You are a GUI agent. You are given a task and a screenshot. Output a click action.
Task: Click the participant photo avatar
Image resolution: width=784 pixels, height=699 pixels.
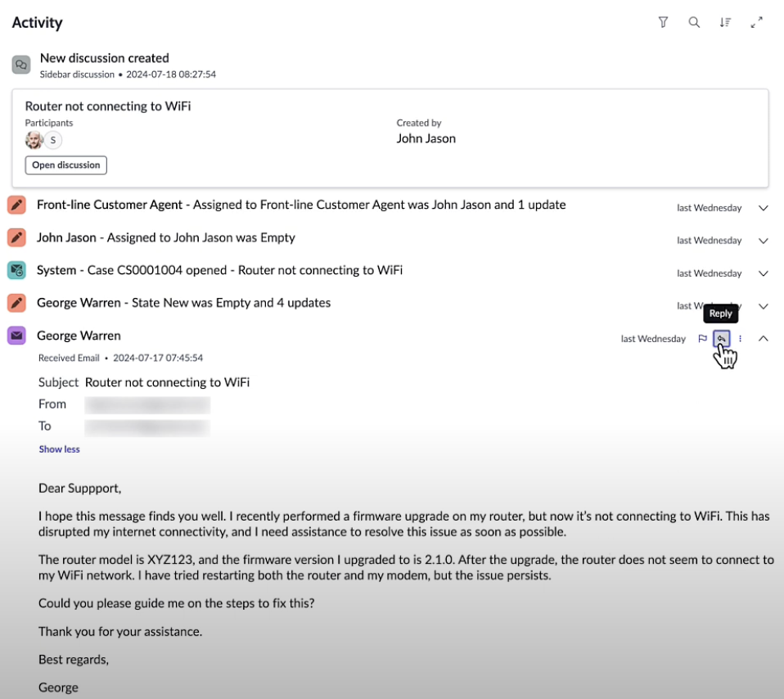coord(34,140)
